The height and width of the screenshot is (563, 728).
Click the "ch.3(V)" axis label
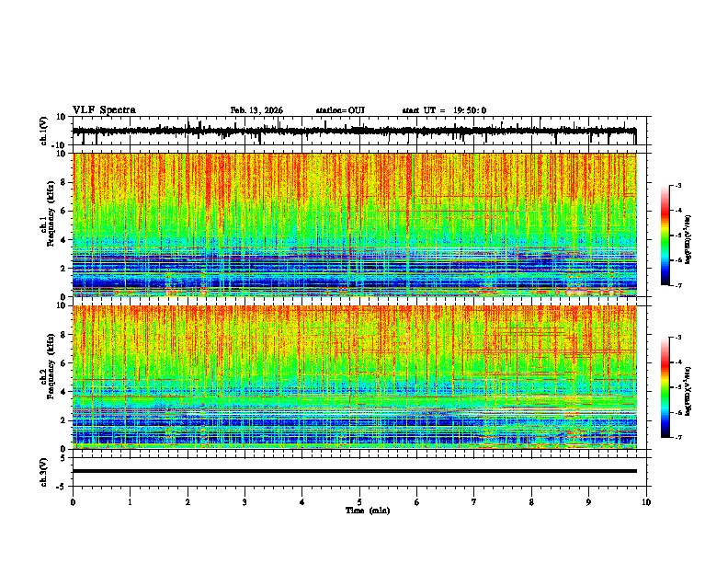(x=44, y=472)
